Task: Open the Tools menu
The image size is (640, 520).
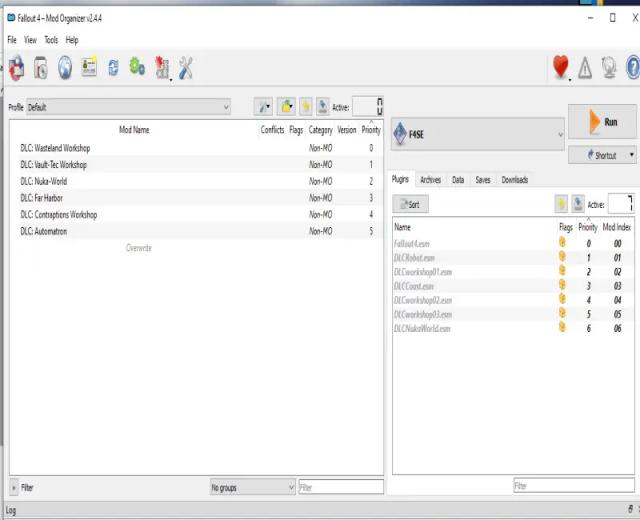Action: (51, 40)
